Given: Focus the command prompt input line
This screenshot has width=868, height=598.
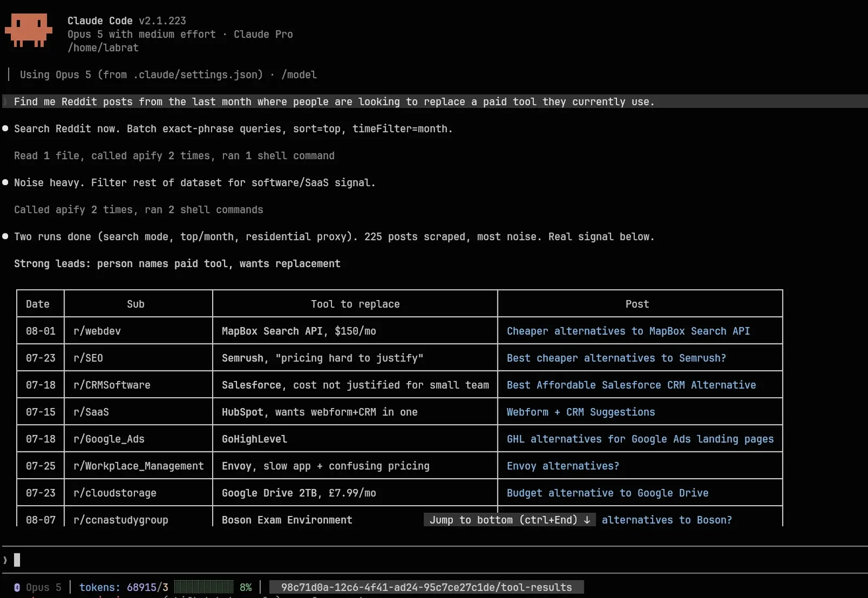Looking at the screenshot, I should (434, 560).
